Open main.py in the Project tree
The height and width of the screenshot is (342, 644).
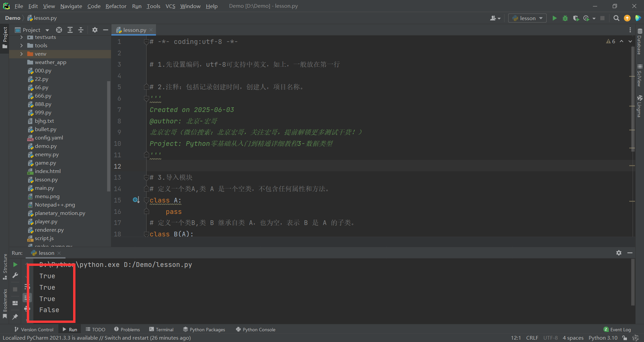[x=44, y=188]
